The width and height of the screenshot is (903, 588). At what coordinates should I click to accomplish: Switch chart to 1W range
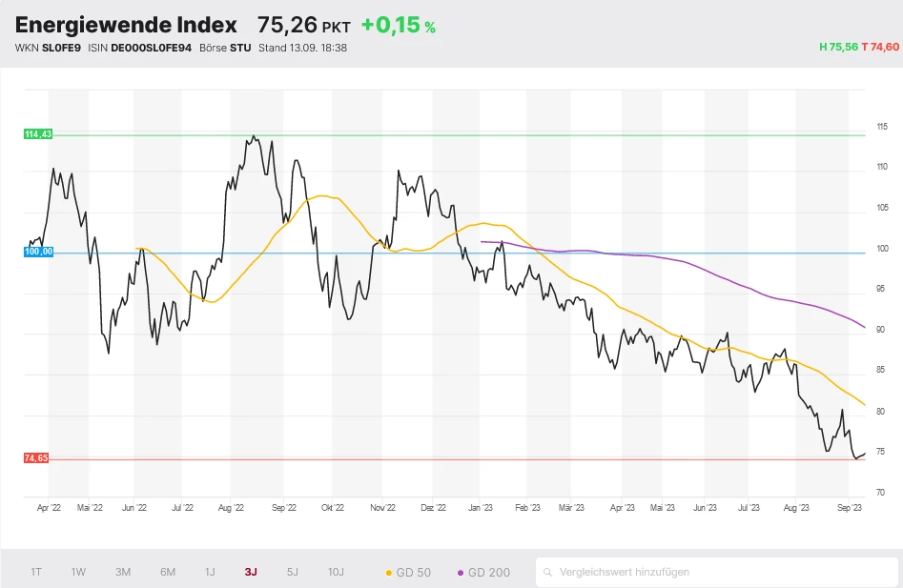(x=78, y=572)
